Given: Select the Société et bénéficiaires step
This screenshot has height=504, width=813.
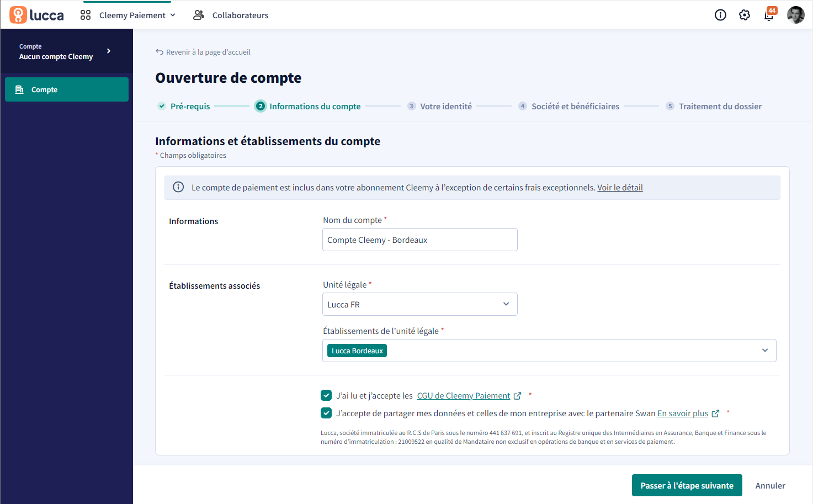Looking at the screenshot, I should pyautogui.click(x=575, y=107).
